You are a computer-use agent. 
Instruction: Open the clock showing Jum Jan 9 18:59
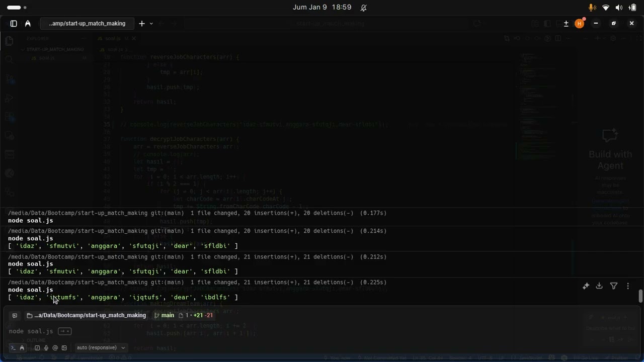(x=322, y=8)
